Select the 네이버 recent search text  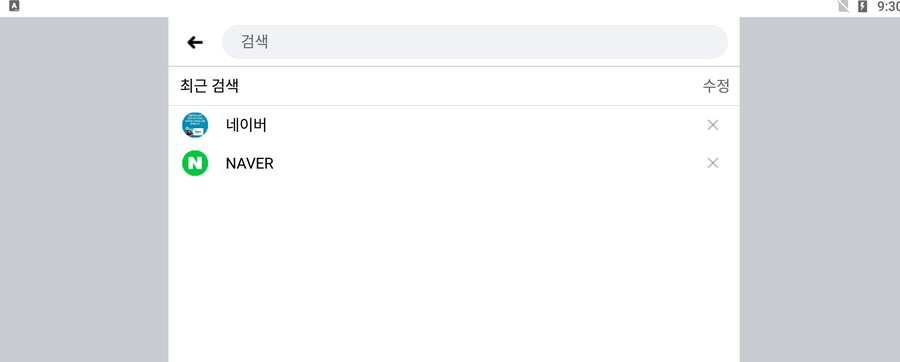tap(246, 125)
